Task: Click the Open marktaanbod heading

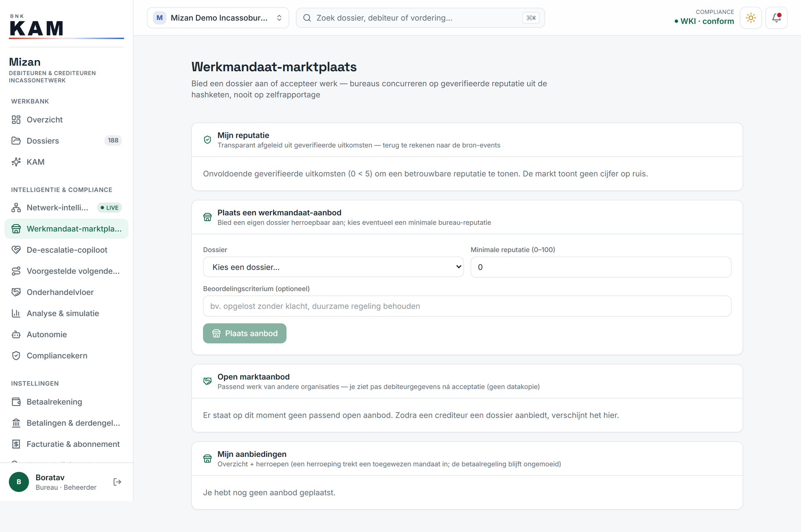Action: 253,377
